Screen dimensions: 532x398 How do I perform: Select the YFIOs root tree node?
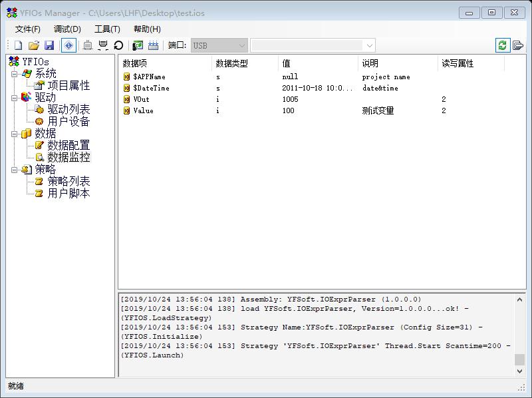[x=36, y=62]
